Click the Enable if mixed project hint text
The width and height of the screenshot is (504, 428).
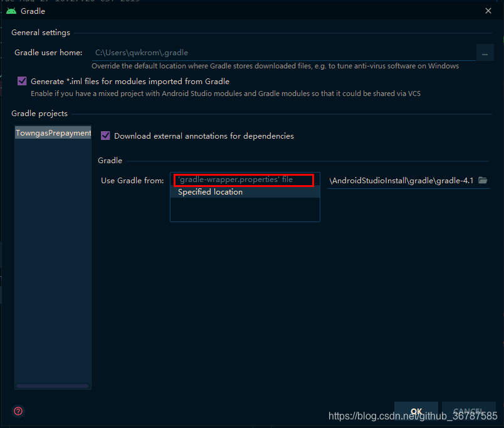tap(226, 94)
